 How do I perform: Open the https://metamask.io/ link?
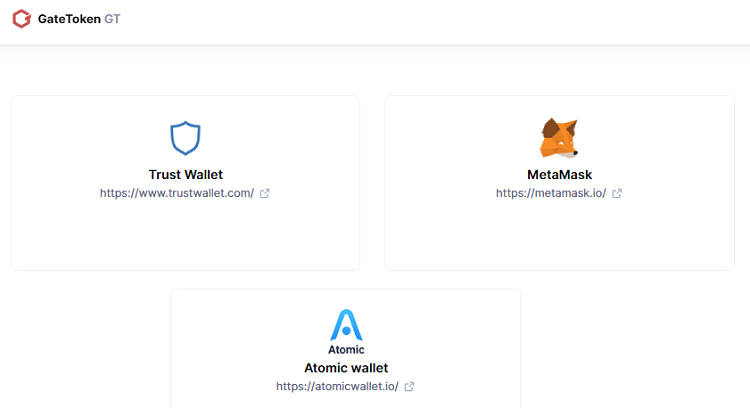click(x=551, y=193)
